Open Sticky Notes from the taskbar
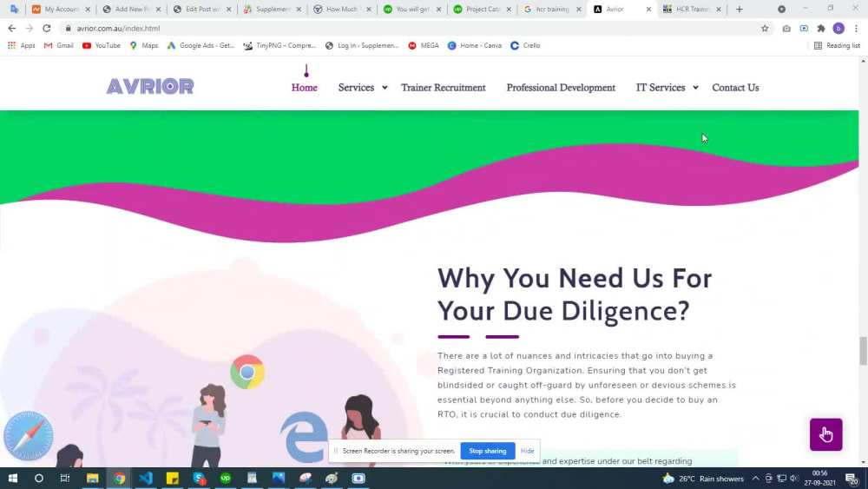 tap(172, 478)
